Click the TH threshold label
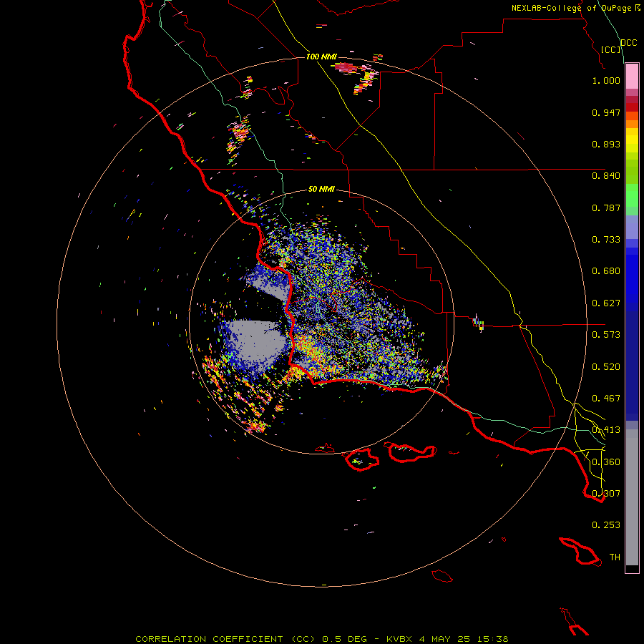644x644 pixels. click(615, 557)
